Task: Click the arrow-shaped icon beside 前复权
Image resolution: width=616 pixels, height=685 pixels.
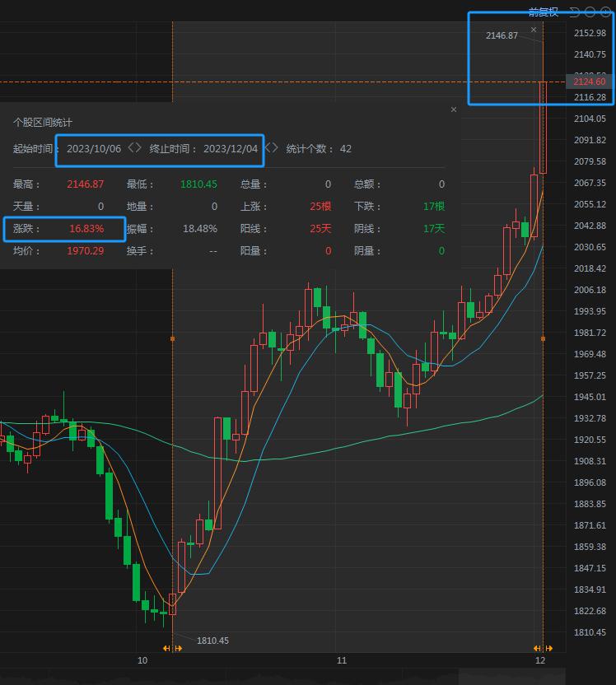Action: pos(574,12)
